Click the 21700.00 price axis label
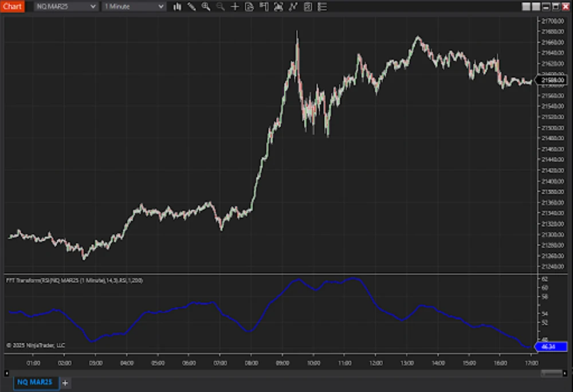573x392 pixels. pyautogui.click(x=552, y=21)
